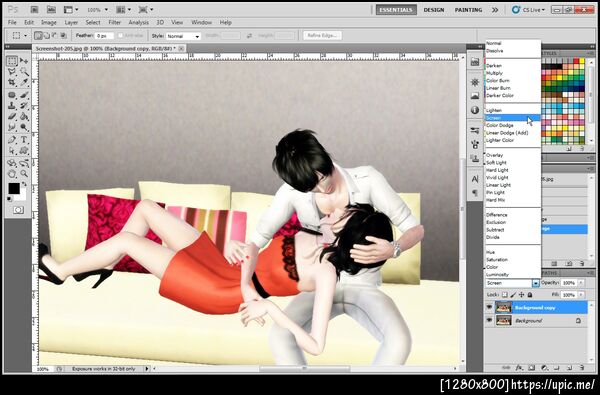Select the Crop tool
Image resolution: width=600 pixels, height=395 pixels.
tap(12, 82)
